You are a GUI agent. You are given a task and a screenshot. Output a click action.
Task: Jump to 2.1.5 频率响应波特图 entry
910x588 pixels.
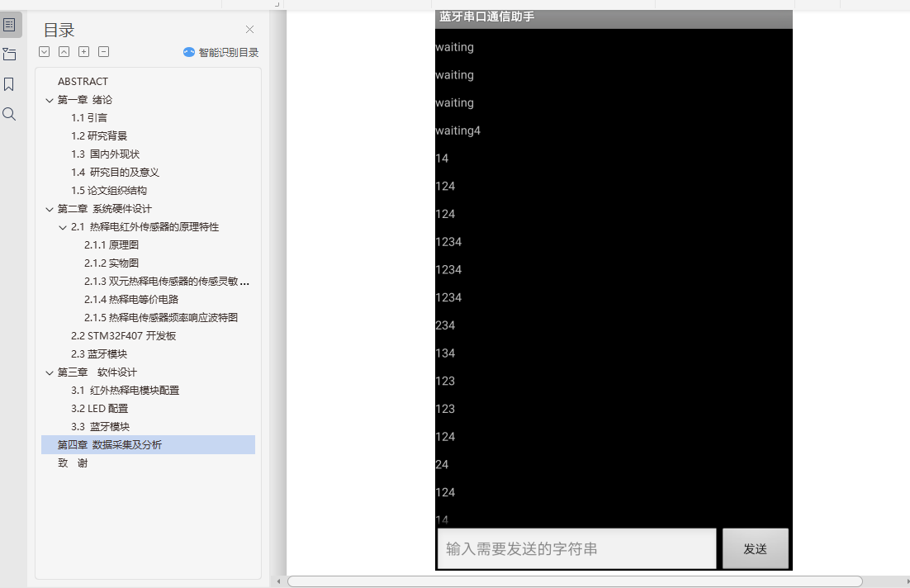161,317
